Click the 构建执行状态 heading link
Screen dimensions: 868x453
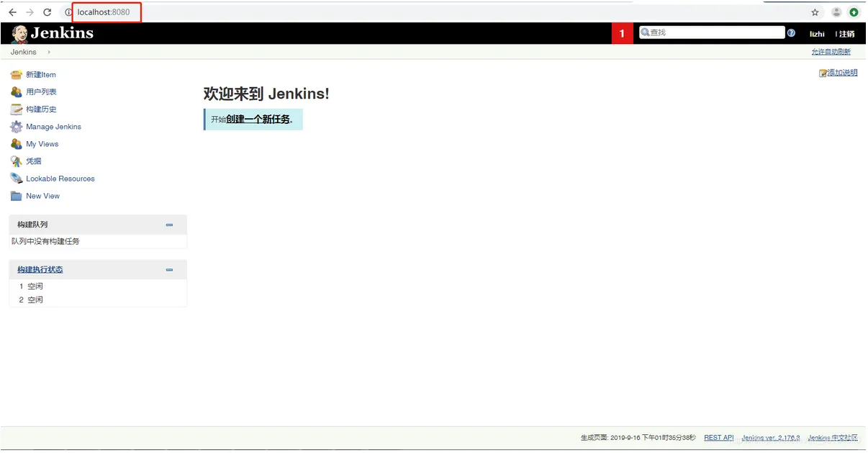click(40, 270)
